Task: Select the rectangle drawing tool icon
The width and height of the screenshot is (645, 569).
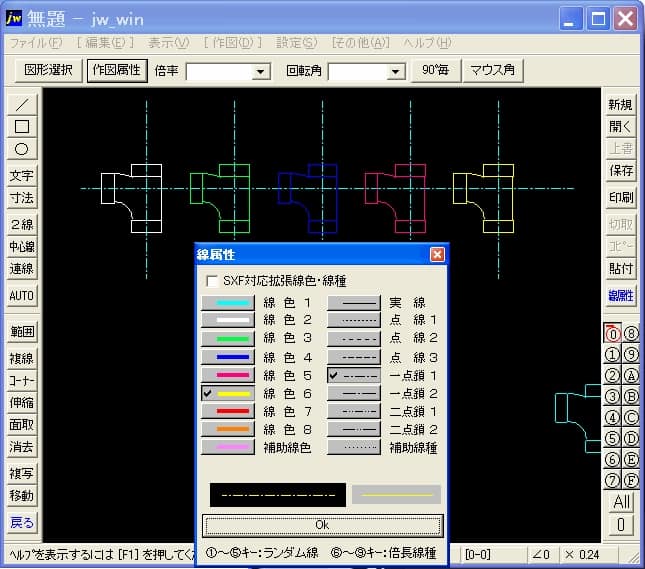Action: click(22, 127)
